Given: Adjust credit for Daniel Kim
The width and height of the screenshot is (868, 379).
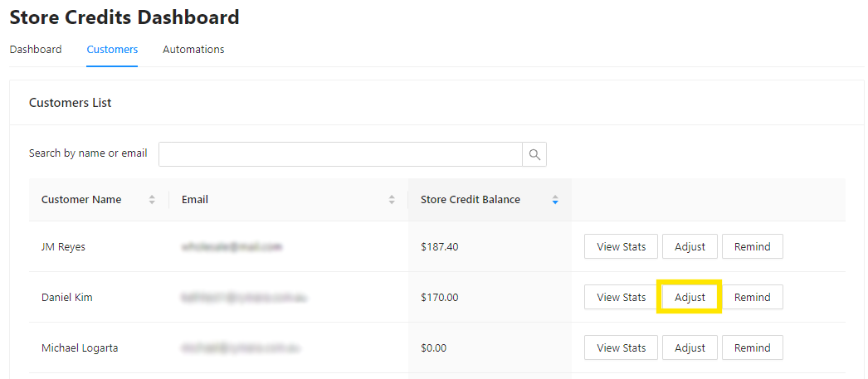Looking at the screenshot, I should pyautogui.click(x=690, y=297).
